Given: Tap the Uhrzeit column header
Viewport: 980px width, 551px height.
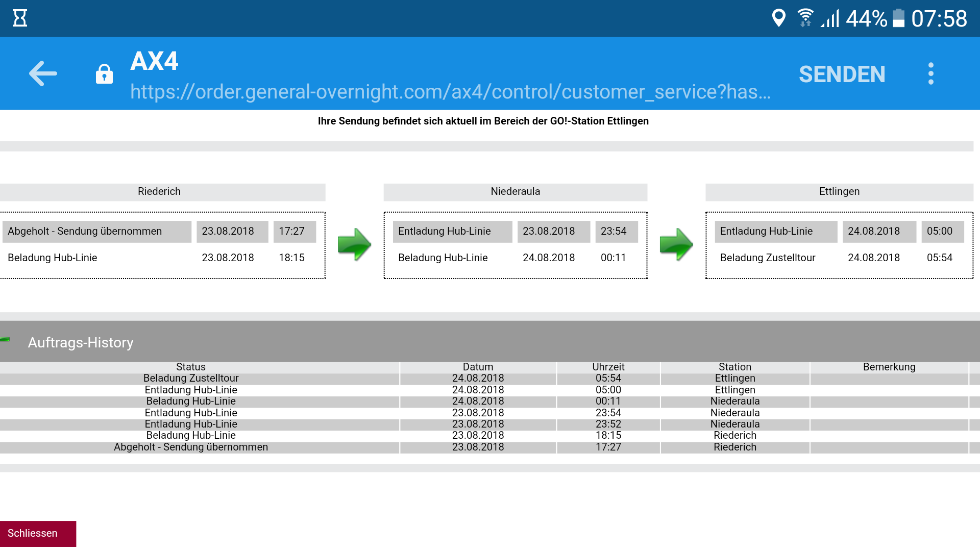Looking at the screenshot, I should (608, 367).
